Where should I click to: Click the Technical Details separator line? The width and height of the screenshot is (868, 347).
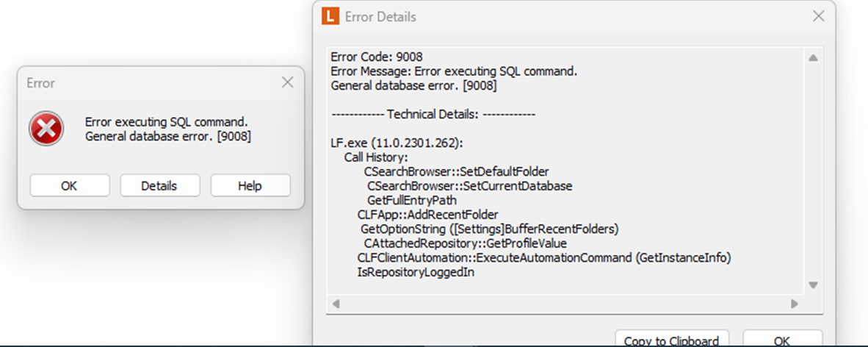pyautogui.click(x=433, y=114)
